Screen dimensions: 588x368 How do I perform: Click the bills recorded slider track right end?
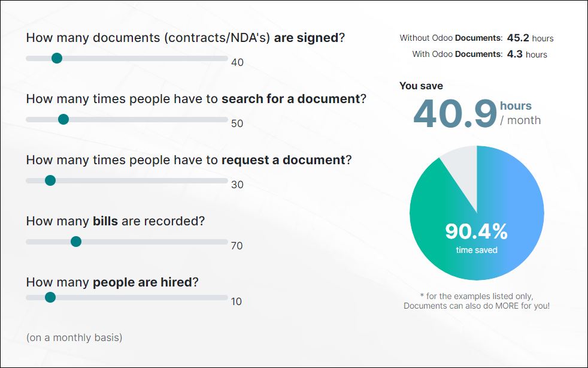[225, 242]
